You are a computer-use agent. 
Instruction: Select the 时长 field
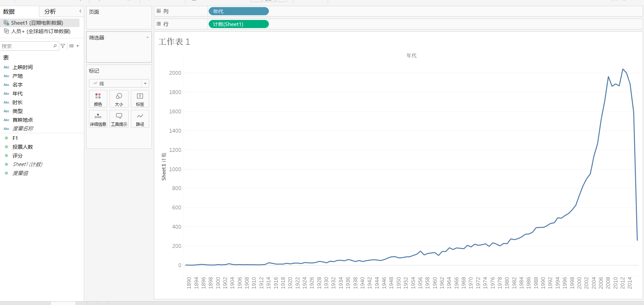(x=18, y=102)
